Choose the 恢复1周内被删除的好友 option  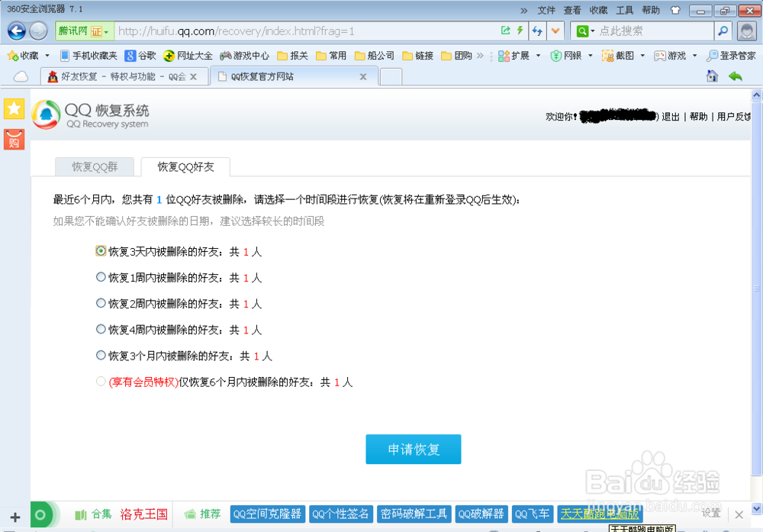pos(100,277)
